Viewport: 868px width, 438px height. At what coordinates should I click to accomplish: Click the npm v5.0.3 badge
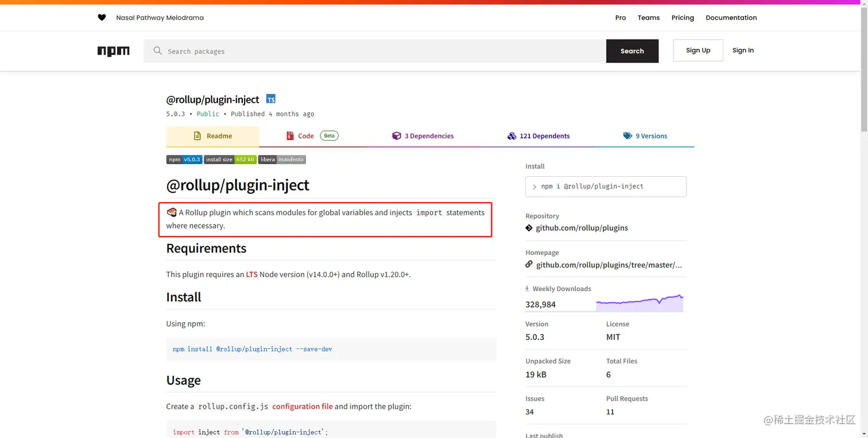click(x=184, y=160)
